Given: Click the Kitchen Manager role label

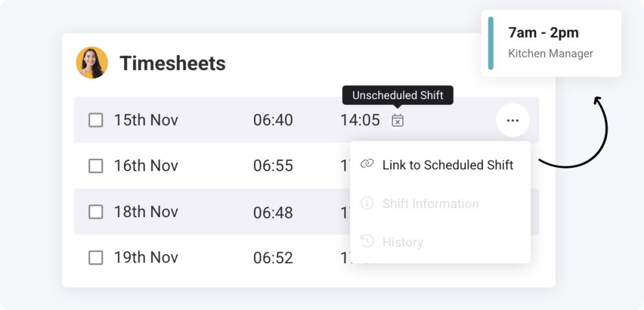Looking at the screenshot, I should (x=551, y=53).
